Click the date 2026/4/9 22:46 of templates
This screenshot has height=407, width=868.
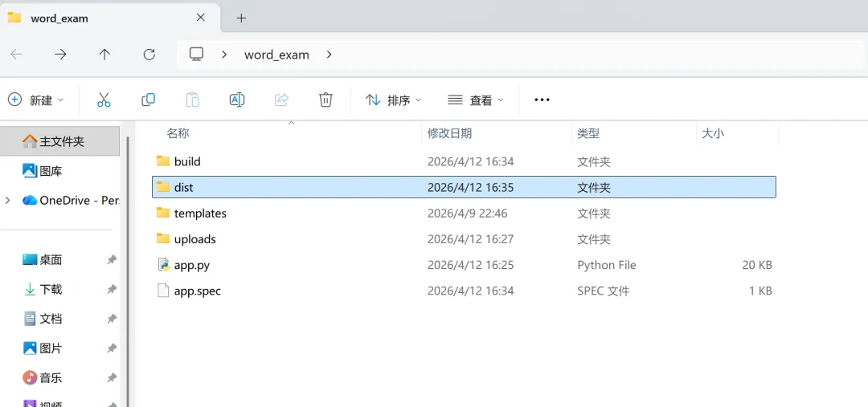467,214
